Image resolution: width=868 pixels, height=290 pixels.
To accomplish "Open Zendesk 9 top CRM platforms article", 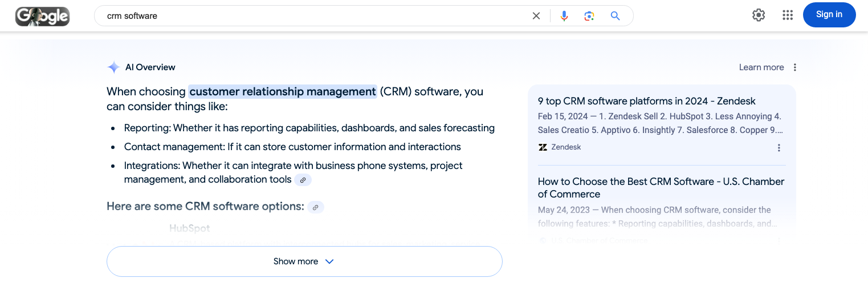I will tap(646, 101).
